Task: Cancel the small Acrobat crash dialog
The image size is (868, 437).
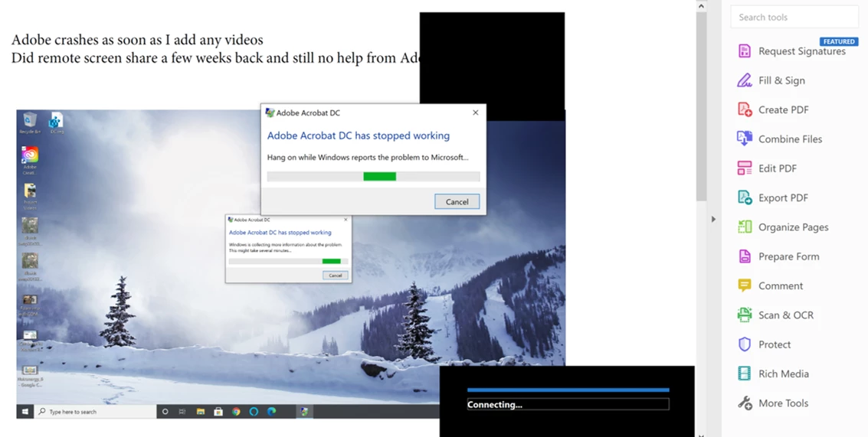Action: click(x=336, y=276)
